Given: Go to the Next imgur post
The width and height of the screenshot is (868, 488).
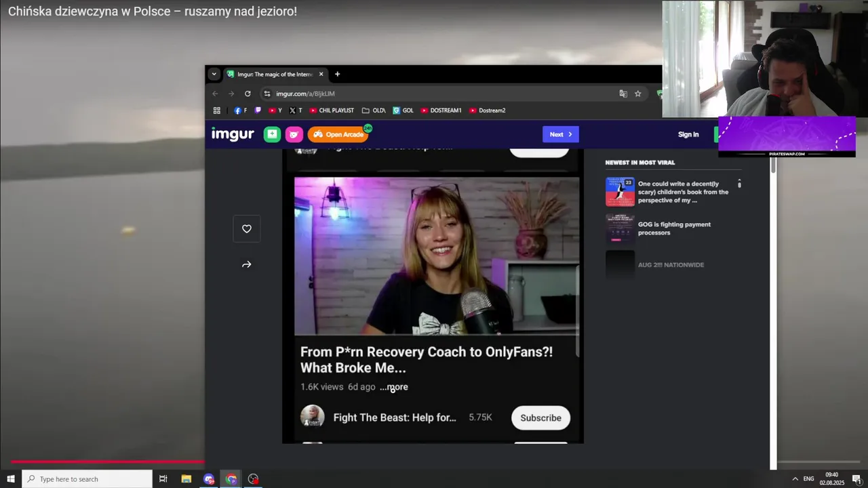Looking at the screenshot, I should (561, 134).
